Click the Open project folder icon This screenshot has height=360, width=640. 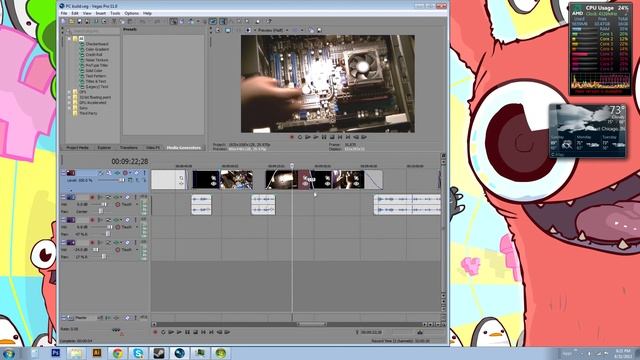[71, 21]
